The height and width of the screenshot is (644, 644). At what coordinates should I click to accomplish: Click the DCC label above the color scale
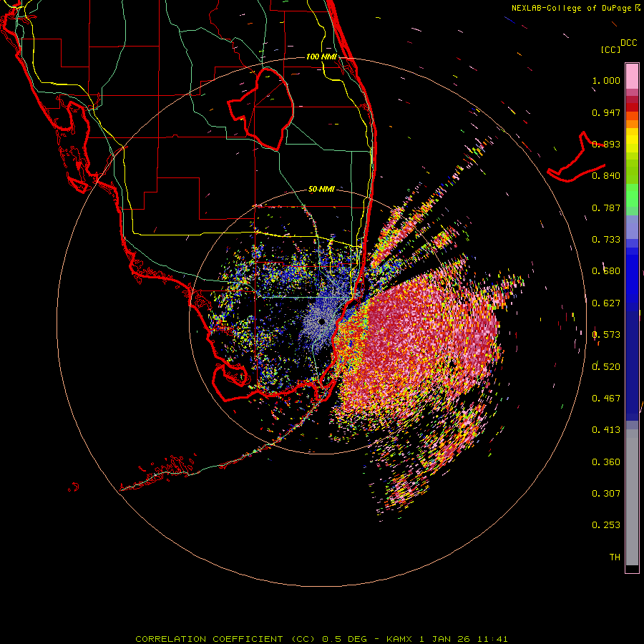point(628,43)
